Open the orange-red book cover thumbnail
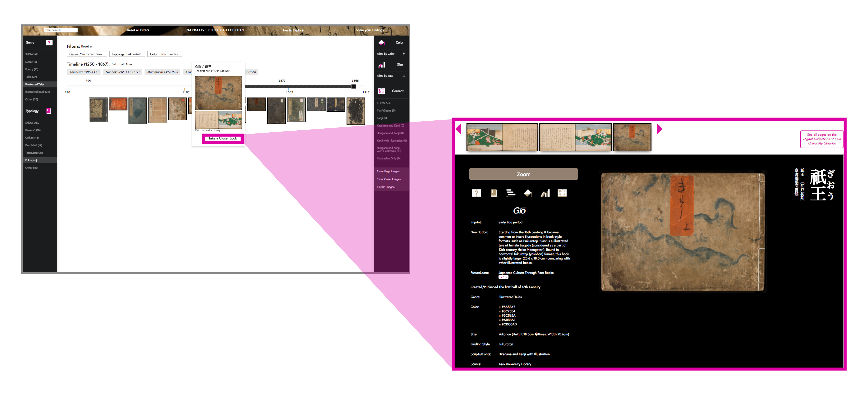This screenshot has width=868, height=398. (x=118, y=104)
